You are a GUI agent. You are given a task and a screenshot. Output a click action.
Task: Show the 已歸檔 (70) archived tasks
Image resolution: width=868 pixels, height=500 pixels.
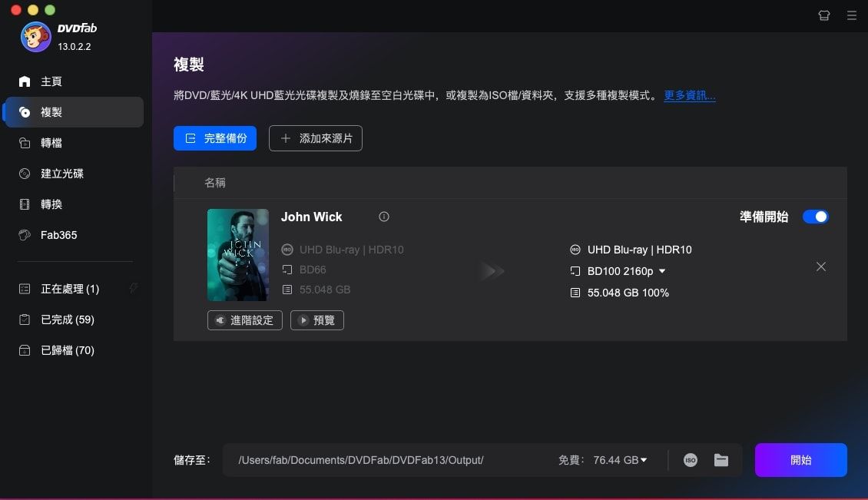coord(74,350)
